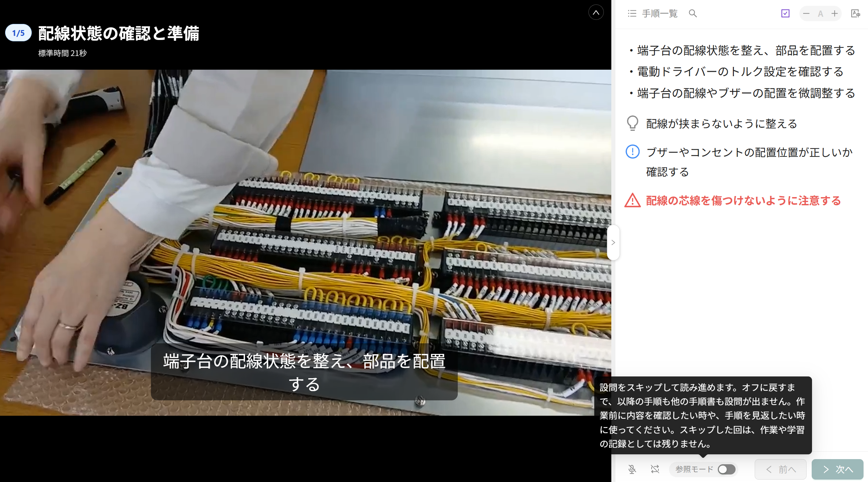Go to the next step with 次へ

click(x=838, y=469)
